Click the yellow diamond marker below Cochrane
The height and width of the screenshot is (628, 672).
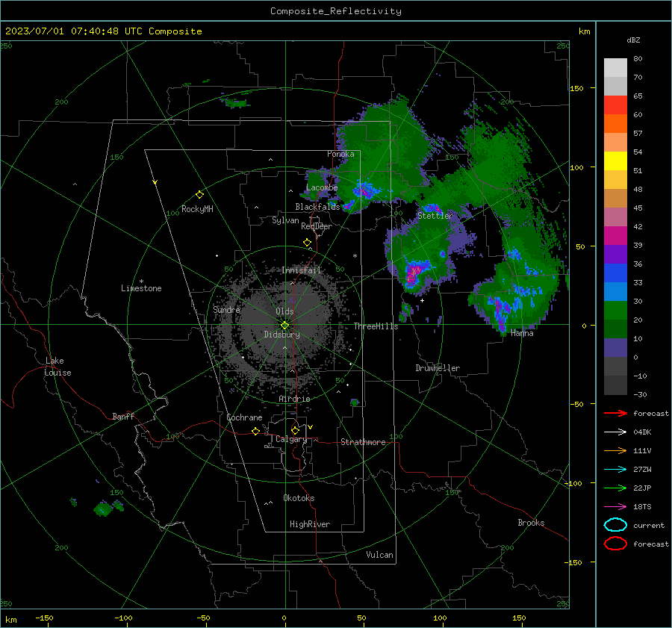[255, 432]
